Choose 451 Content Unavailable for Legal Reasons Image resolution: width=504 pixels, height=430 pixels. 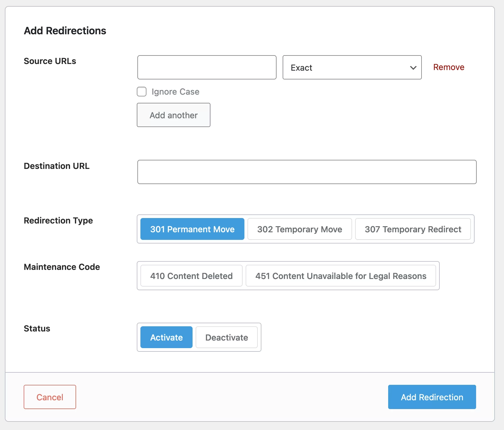(341, 276)
